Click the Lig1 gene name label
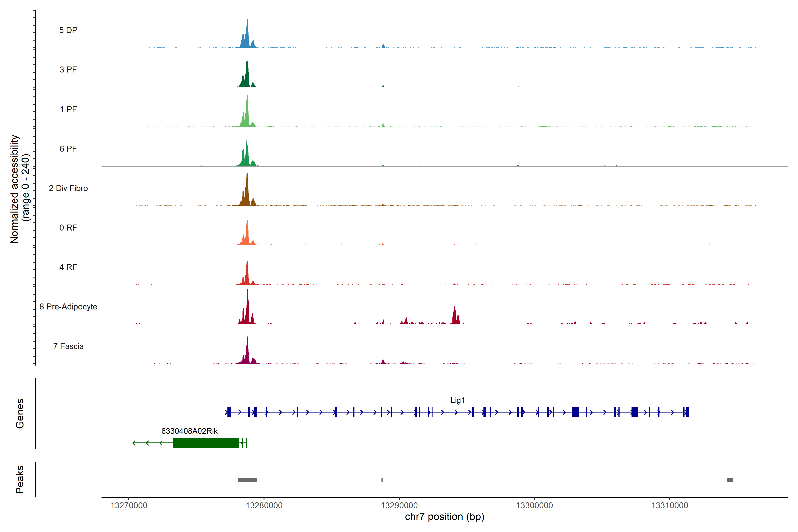 pos(457,400)
